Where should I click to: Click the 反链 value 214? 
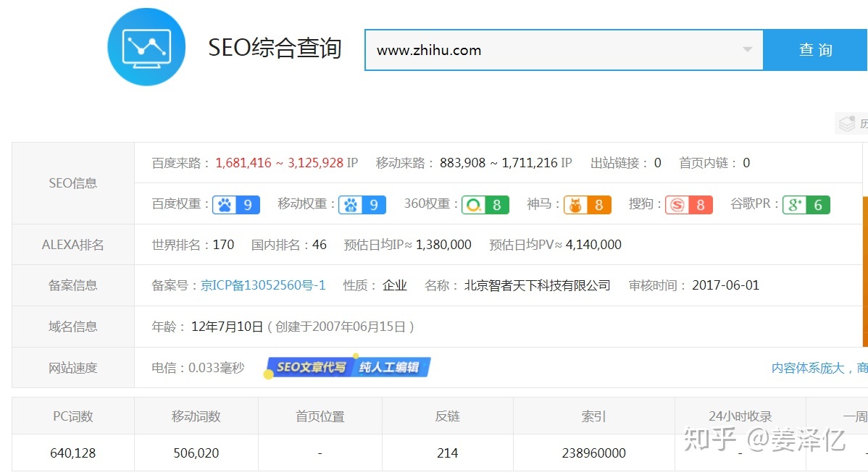(x=447, y=453)
